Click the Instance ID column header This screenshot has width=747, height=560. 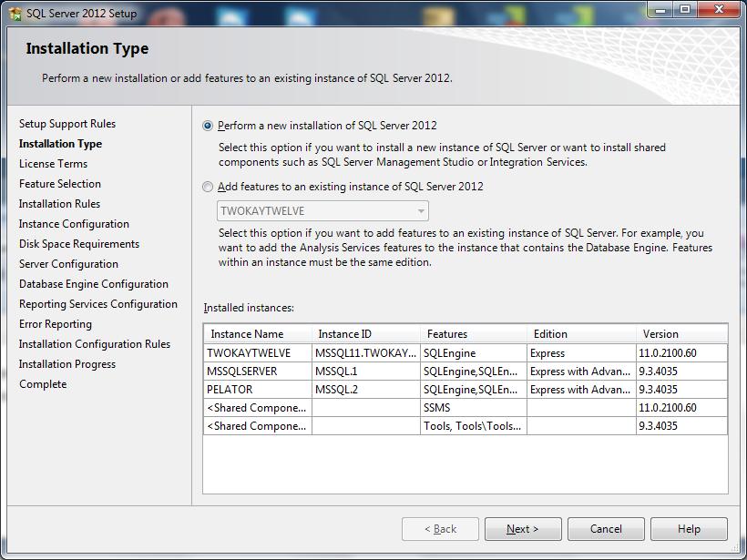click(366, 334)
